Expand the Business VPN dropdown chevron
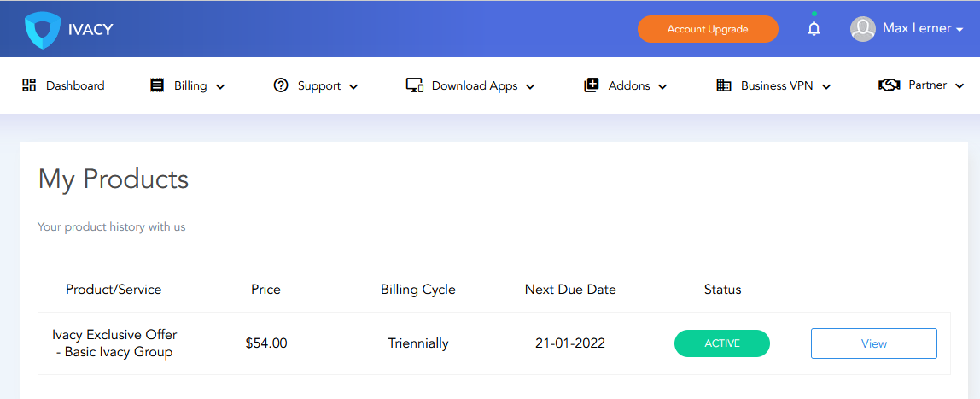Screen dimensions: 980x399 click(825, 87)
